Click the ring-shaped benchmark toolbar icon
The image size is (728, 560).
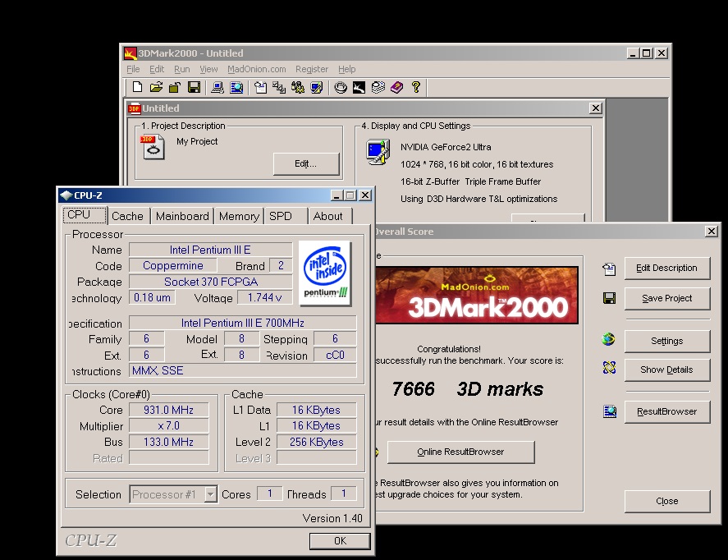341,87
